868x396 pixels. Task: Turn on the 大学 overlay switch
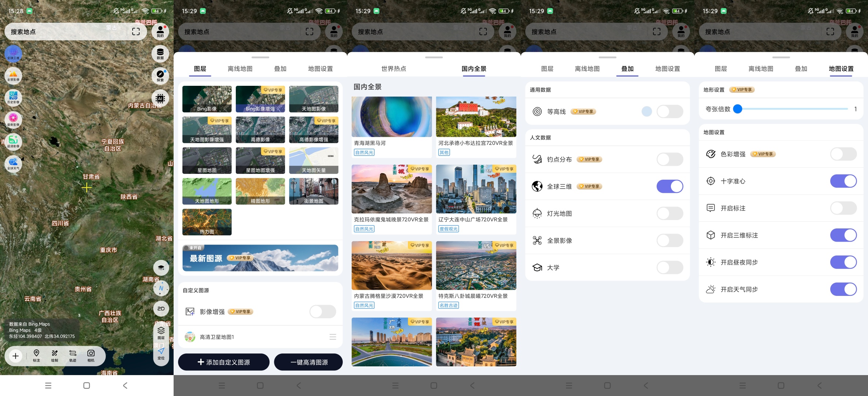(x=670, y=268)
